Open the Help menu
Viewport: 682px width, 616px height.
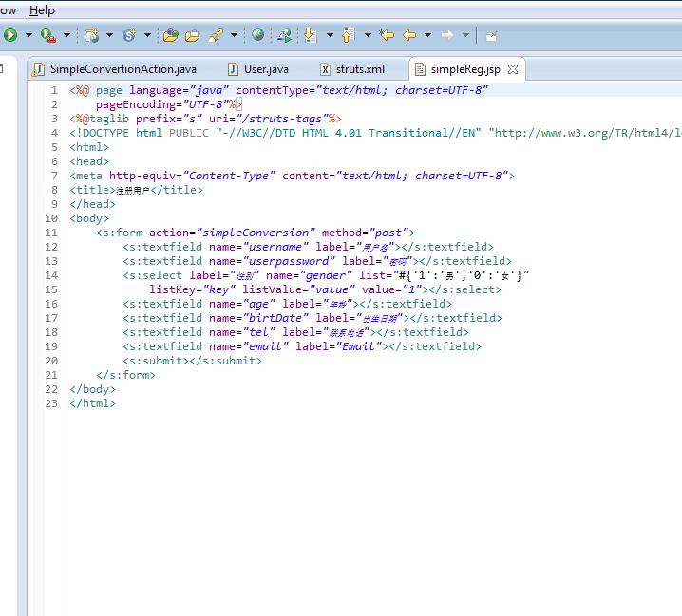click(x=42, y=10)
